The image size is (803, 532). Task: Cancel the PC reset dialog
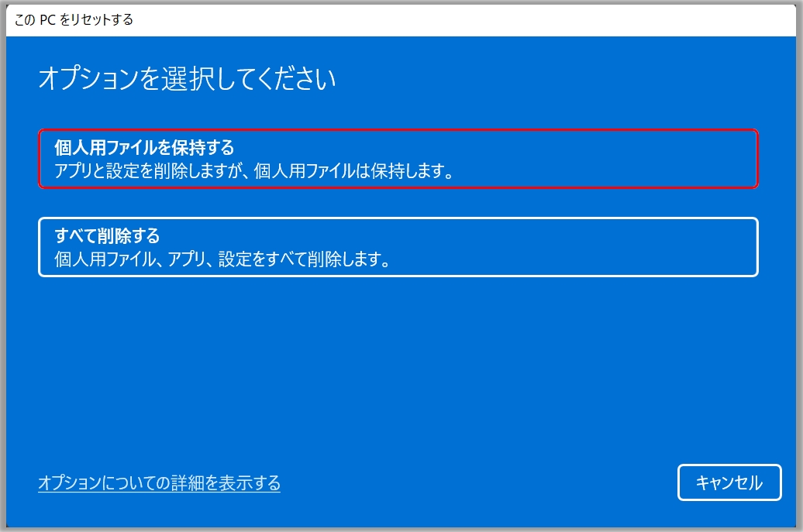[x=729, y=482]
